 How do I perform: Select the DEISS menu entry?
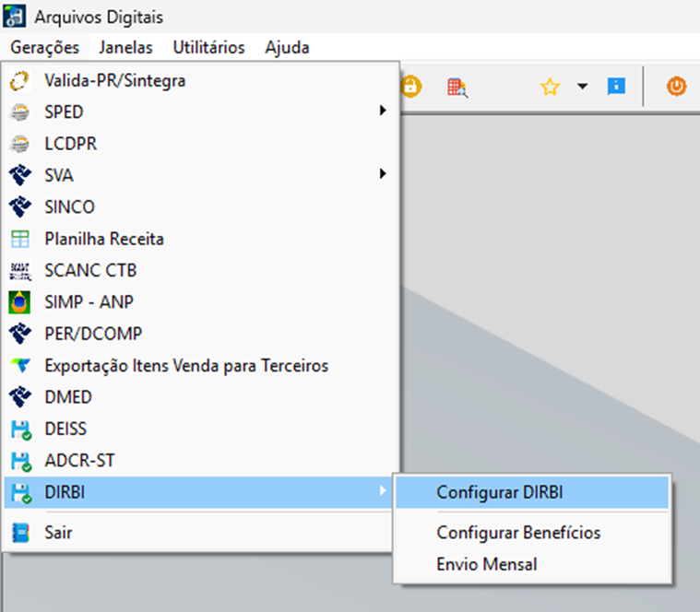tap(200, 429)
